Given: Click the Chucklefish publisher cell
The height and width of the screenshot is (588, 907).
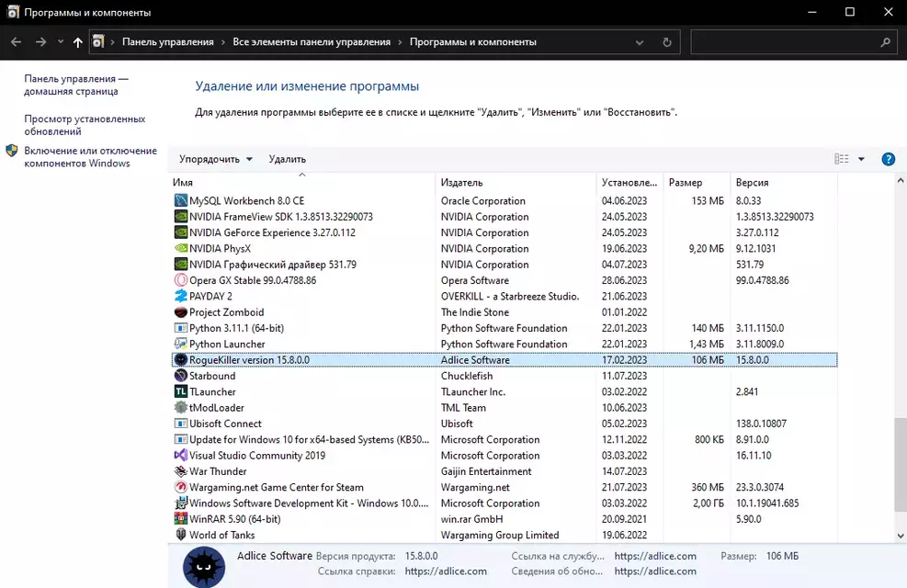Looking at the screenshot, I should [x=467, y=376].
